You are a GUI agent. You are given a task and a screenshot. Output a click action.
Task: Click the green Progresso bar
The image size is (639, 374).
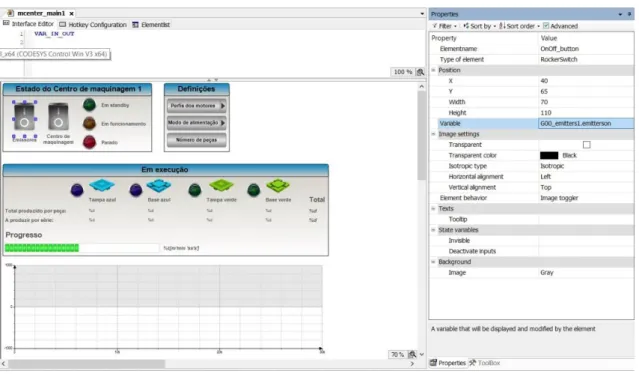42,248
